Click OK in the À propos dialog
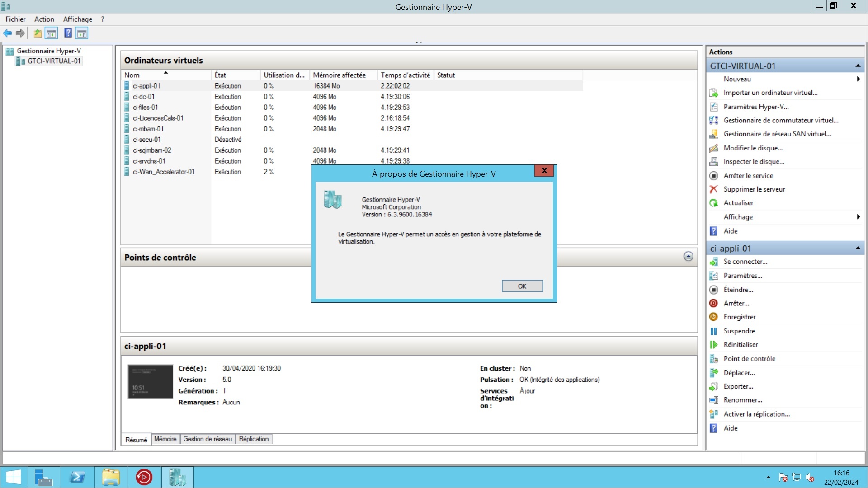Screen dimensions: 868x488 (x=522, y=286)
